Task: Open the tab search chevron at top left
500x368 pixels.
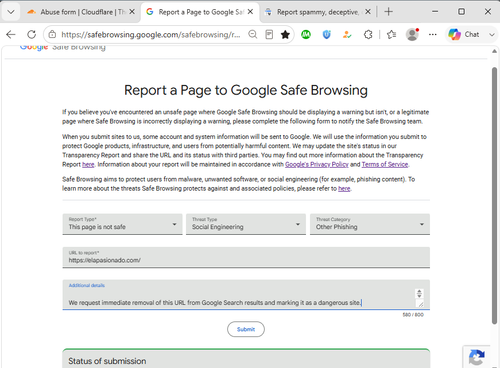Action: (11, 12)
